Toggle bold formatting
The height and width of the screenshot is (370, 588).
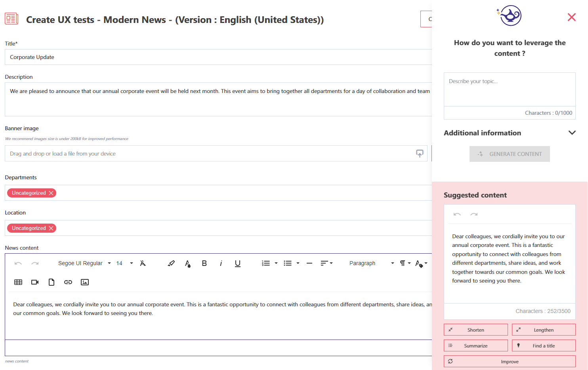pyautogui.click(x=204, y=263)
